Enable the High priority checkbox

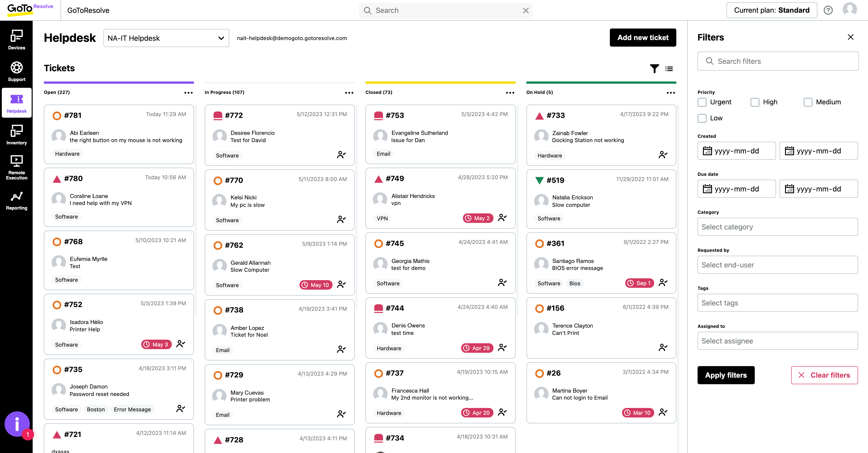click(x=755, y=102)
